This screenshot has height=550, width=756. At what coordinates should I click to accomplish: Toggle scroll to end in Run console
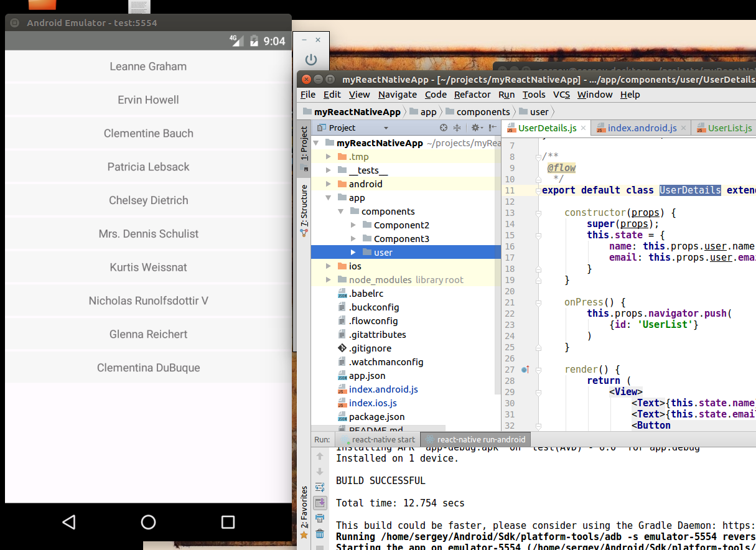(320, 503)
